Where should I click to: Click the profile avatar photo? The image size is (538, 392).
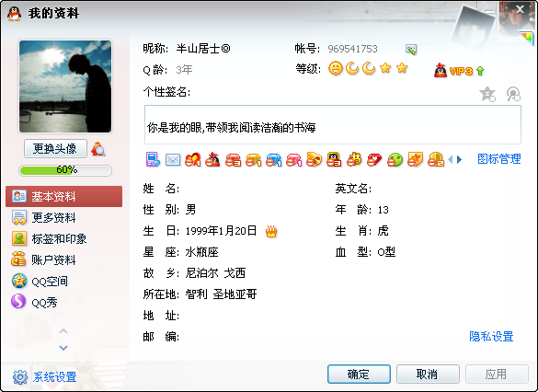(x=65, y=86)
